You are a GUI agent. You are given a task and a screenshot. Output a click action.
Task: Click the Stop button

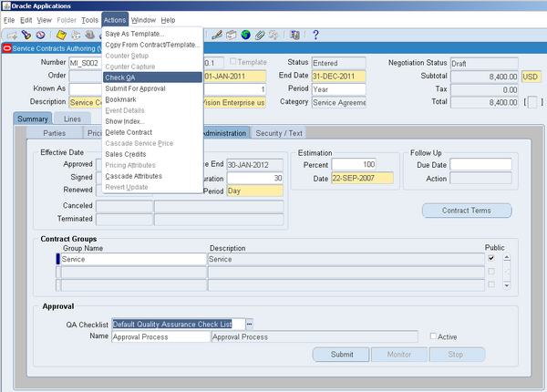coord(456,355)
